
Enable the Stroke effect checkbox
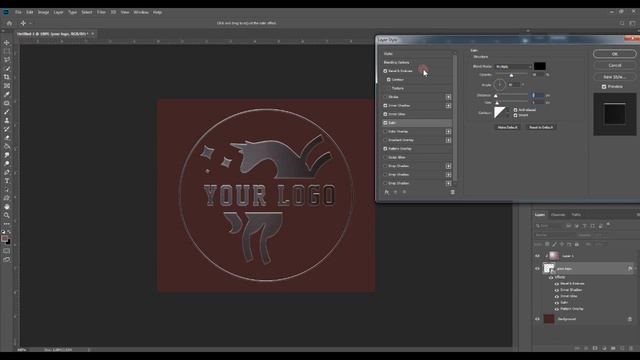click(385, 97)
